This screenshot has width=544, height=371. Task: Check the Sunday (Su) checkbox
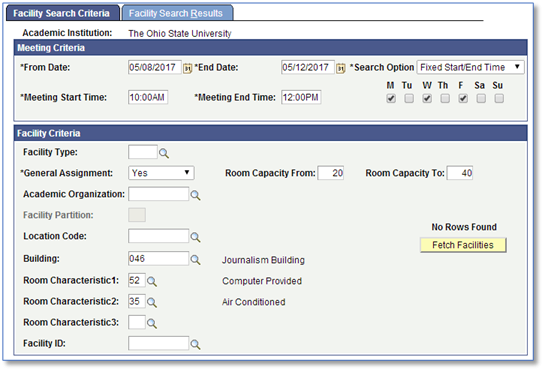(x=499, y=99)
